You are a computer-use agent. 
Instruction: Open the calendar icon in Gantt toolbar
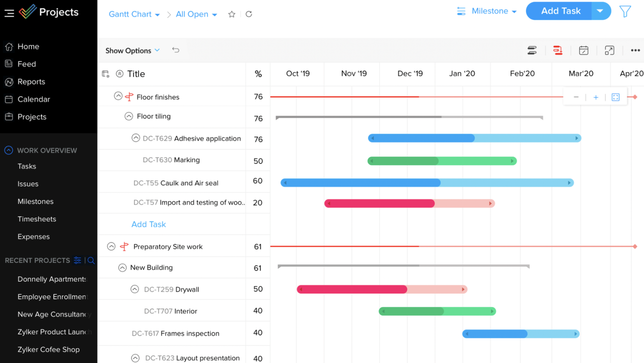[584, 50]
